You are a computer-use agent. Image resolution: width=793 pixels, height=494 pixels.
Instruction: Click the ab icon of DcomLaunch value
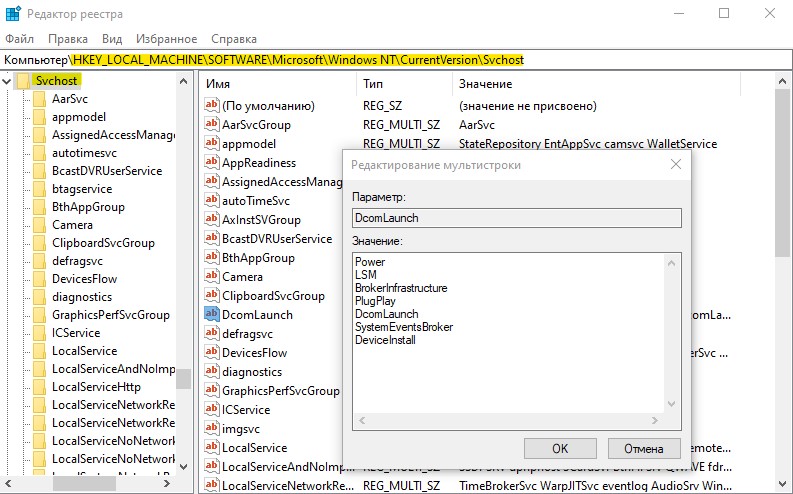click(211, 314)
